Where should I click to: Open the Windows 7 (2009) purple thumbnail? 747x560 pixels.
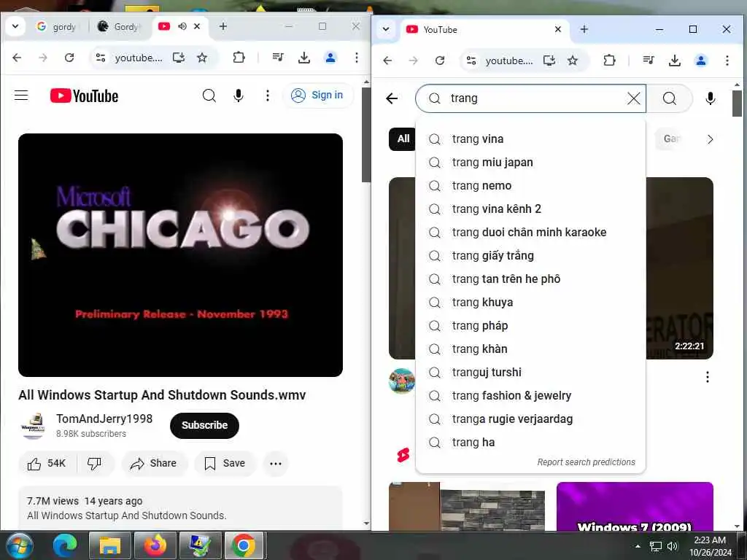[x=635, y=506]
